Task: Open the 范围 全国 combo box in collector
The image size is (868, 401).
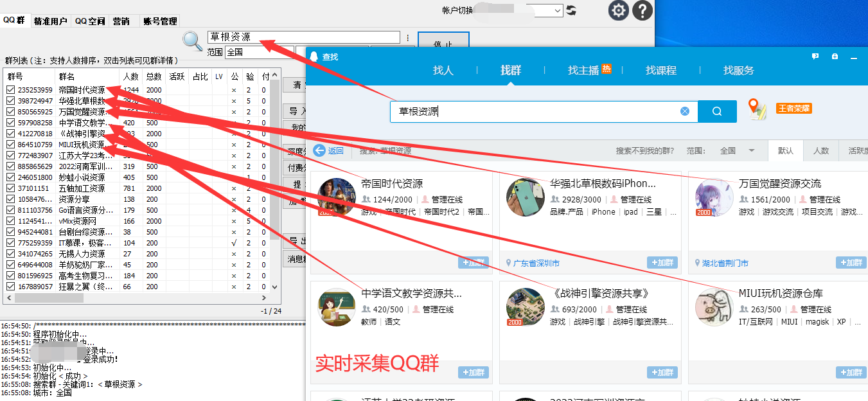Action: click(259, 52)
